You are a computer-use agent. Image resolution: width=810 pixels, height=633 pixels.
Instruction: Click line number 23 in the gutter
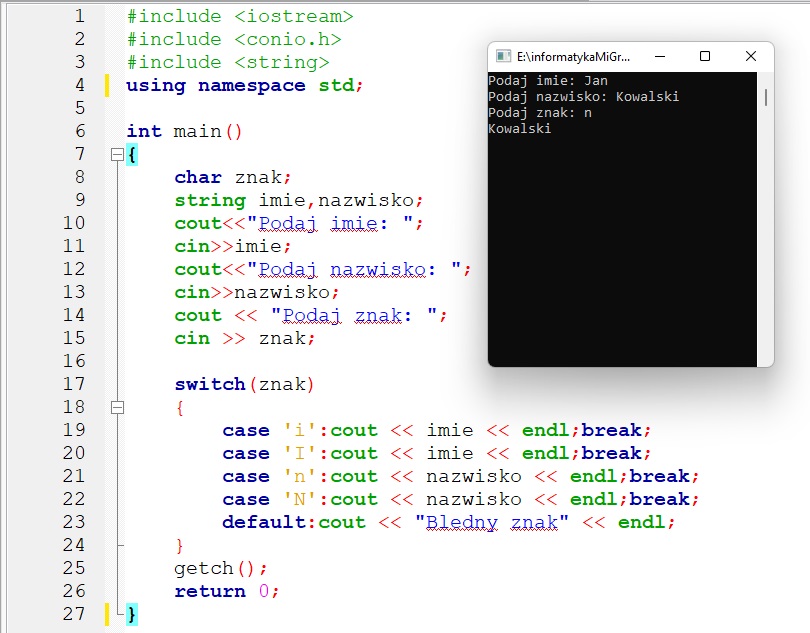click(x=74, y=522)
